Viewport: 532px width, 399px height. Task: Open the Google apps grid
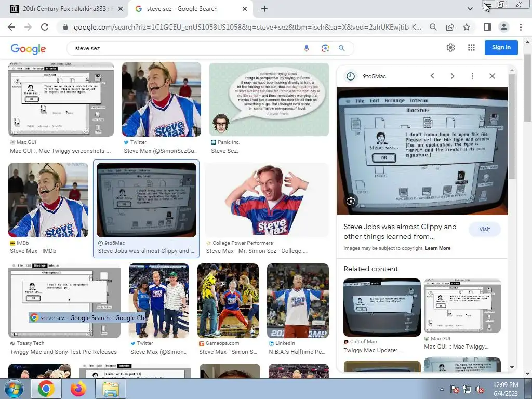pos(471,47)
